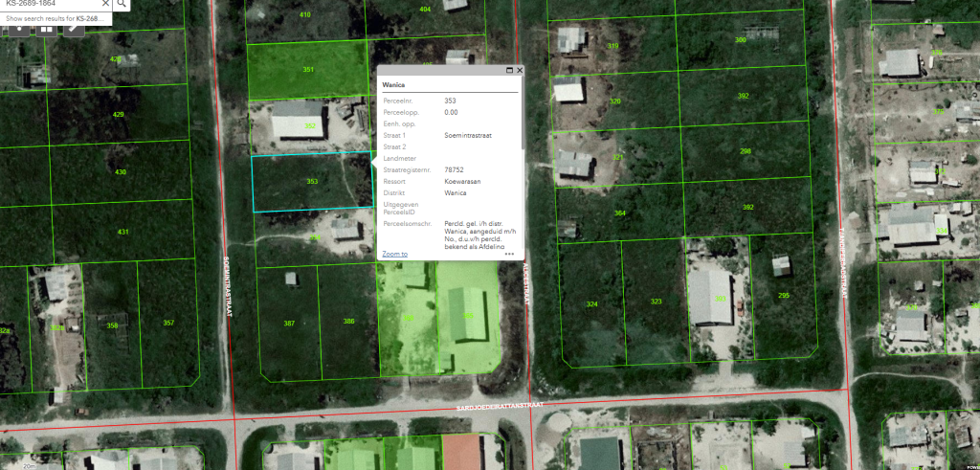Click parcel 431 on the map
The width and height of the screenshot is (980, 470).
pyautogui.click(x=122, y=232)
